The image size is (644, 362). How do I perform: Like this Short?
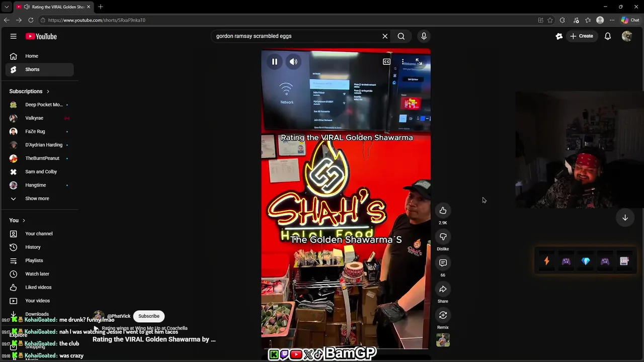pyautogui.click(x=443, y=211)
